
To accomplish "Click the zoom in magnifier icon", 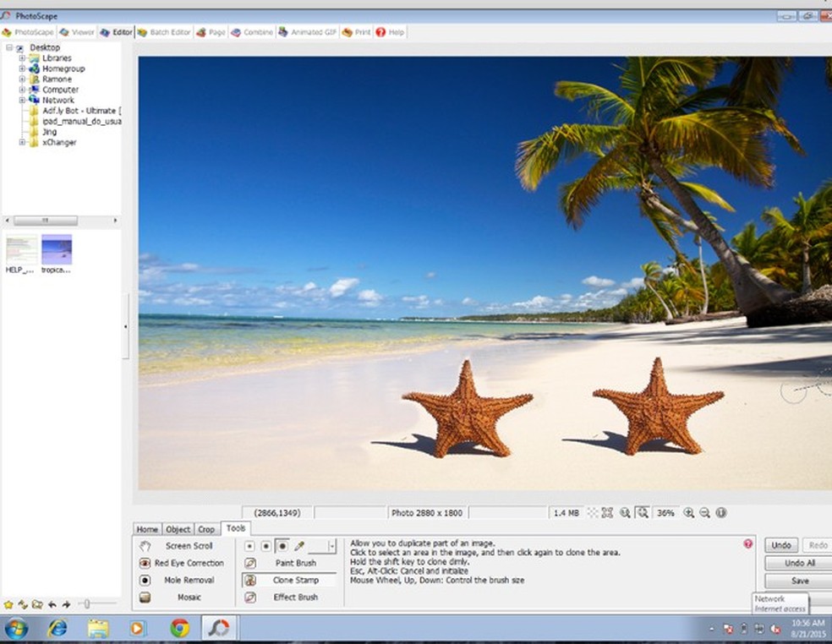I will [689, 512].
